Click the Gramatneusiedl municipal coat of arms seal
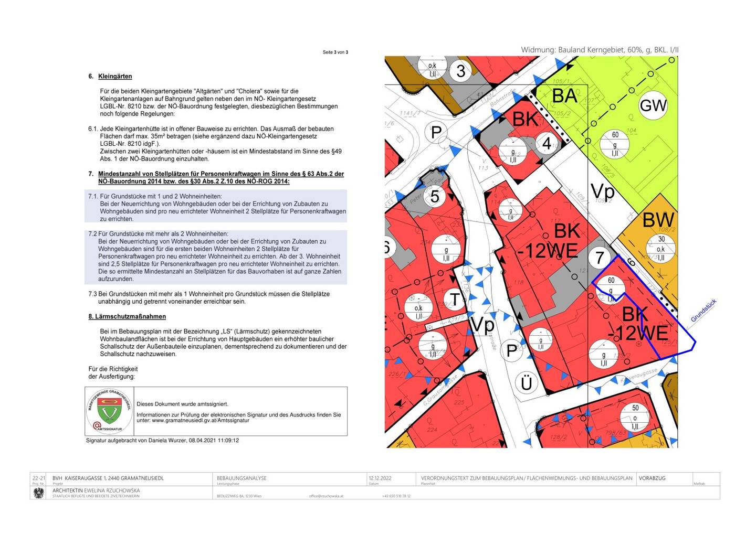756x534 pixels. coord(109,411)
